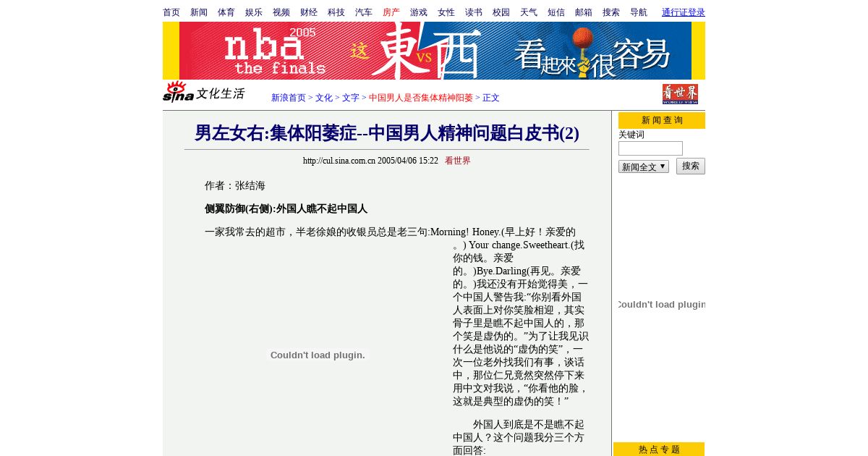Viewport: 868px width, 456px height.
Task: Click the 搜索 search button
Action: pos(691,166)
